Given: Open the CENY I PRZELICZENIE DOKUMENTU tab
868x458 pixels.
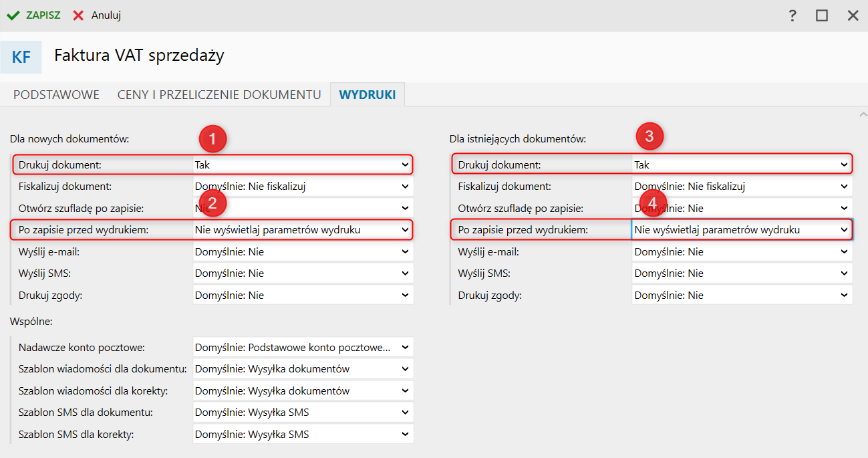Looking at the screenshot, I should pos(219,94).
